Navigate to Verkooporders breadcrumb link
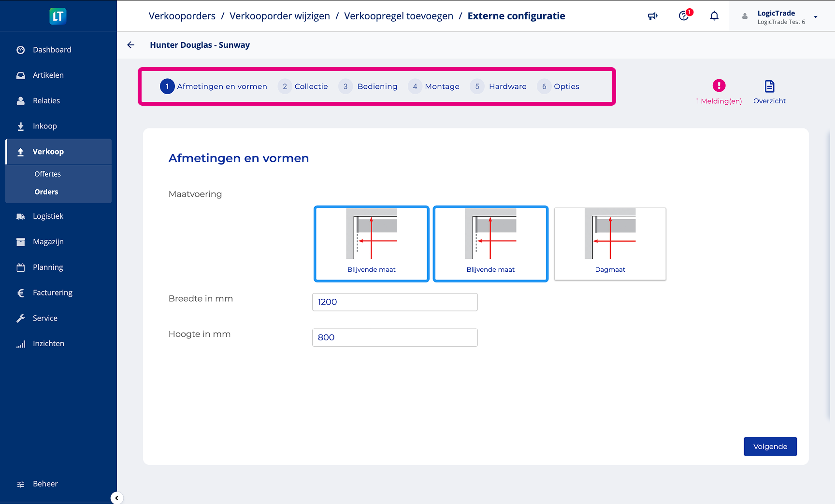This screenshot has width=835, height=504. 182,16
